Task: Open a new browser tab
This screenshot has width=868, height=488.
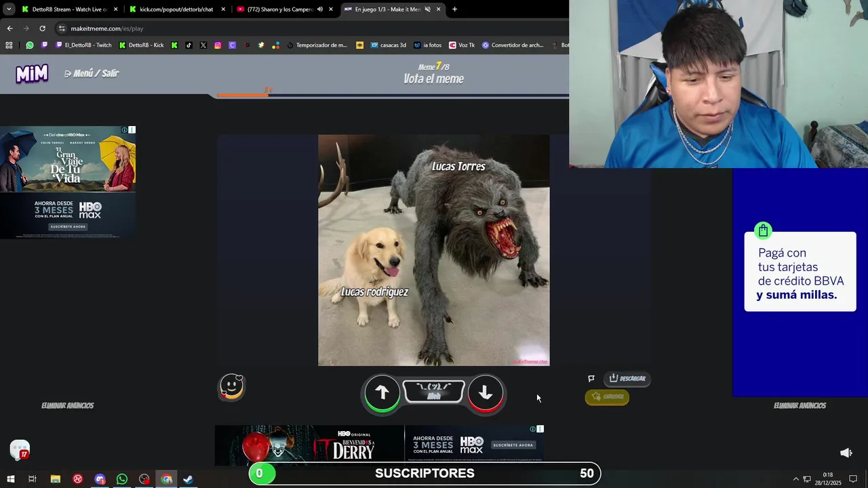Action: [x=454, y=9]
